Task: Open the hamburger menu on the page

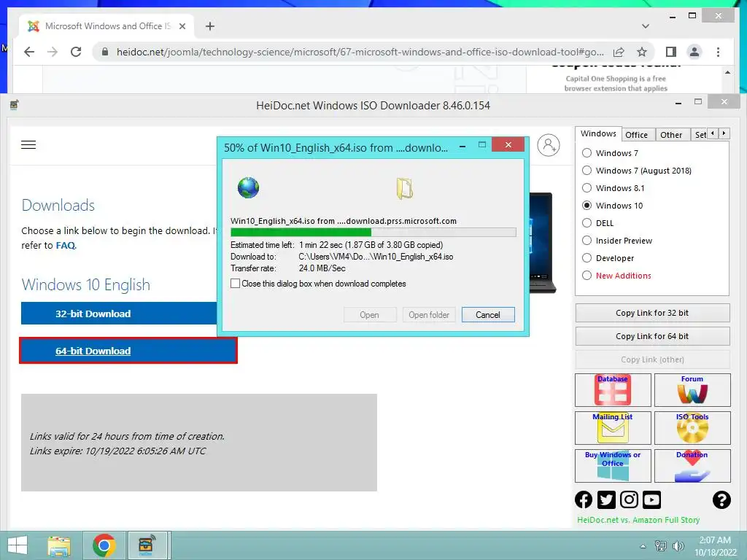Action: point(28,145)
